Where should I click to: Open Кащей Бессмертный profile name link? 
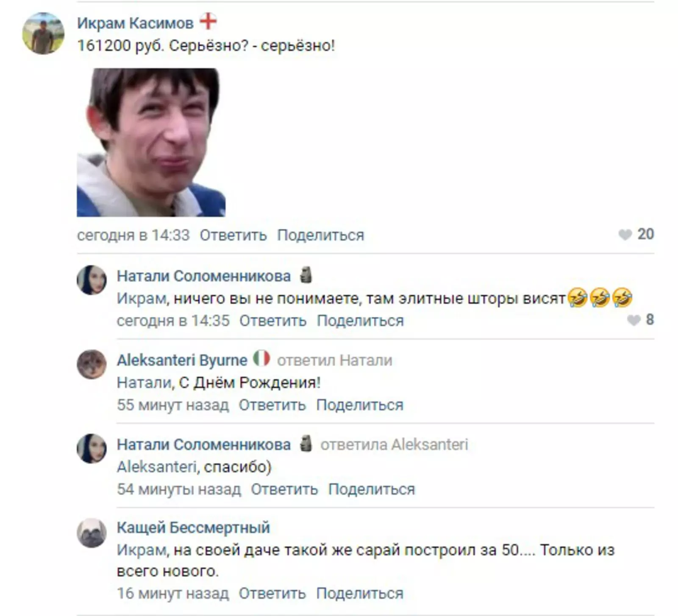point(194,527)
